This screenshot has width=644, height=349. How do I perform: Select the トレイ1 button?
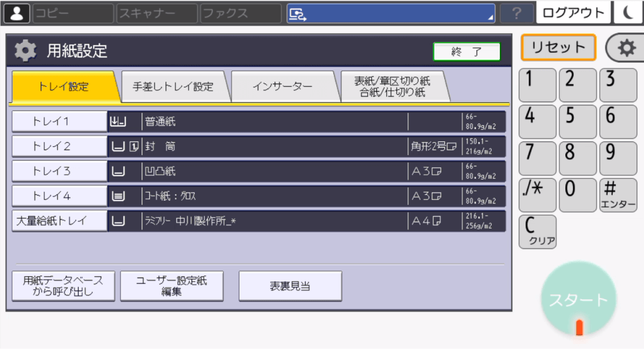coord(59,122)
